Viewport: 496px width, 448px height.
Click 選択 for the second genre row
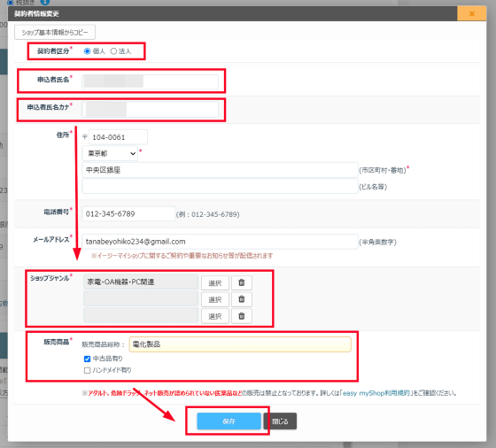[x=215, y=299]
